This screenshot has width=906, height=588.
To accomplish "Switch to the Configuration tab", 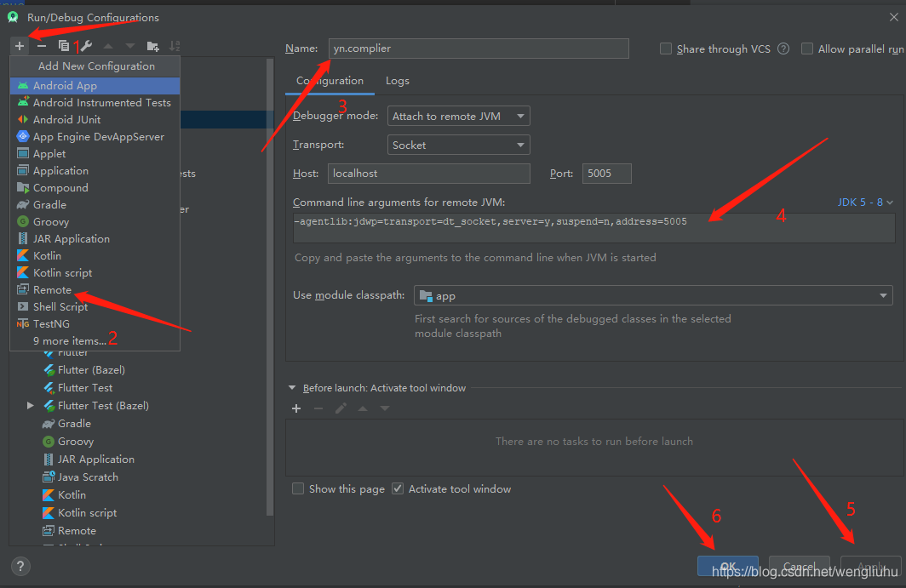I will pos(330,81).
